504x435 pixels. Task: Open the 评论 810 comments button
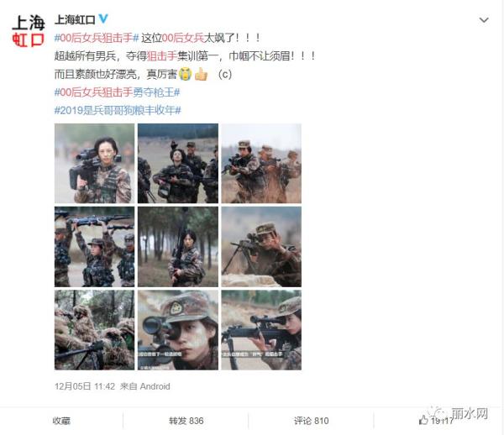311,421
